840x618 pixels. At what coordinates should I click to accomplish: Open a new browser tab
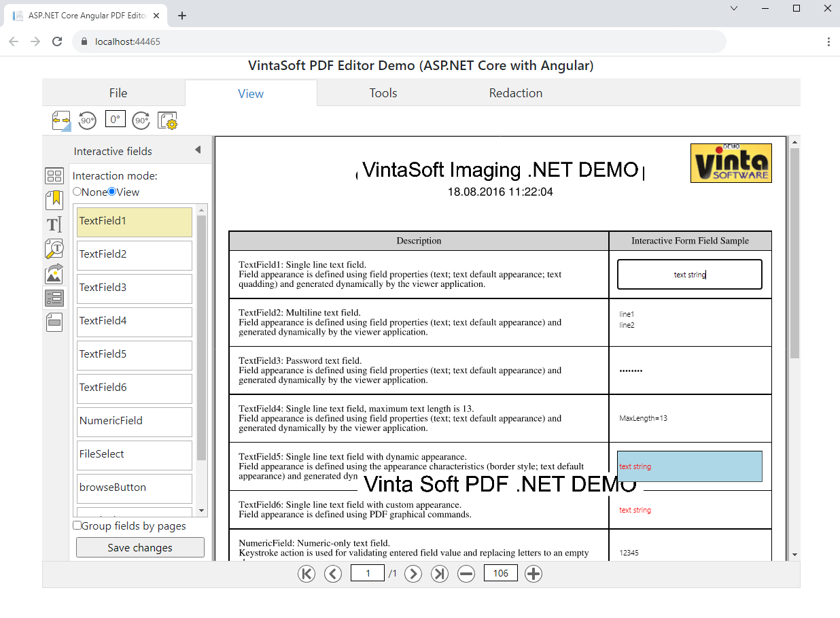point(182,16)
